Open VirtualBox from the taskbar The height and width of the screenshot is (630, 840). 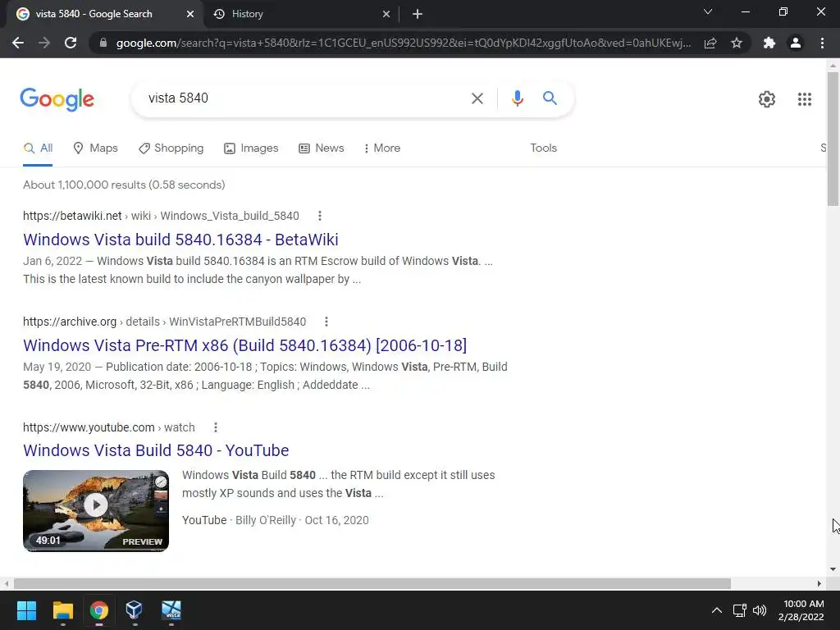(x=135, y=610)
